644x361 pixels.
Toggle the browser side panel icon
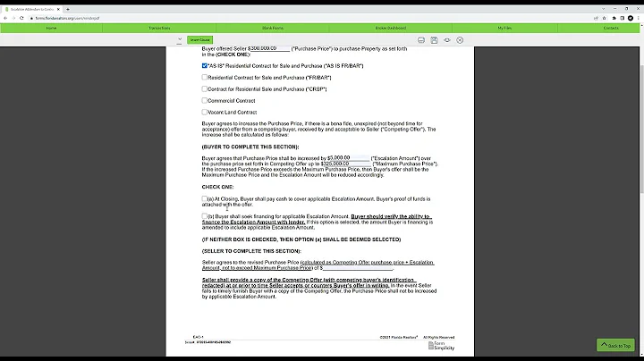pos(623,18)
